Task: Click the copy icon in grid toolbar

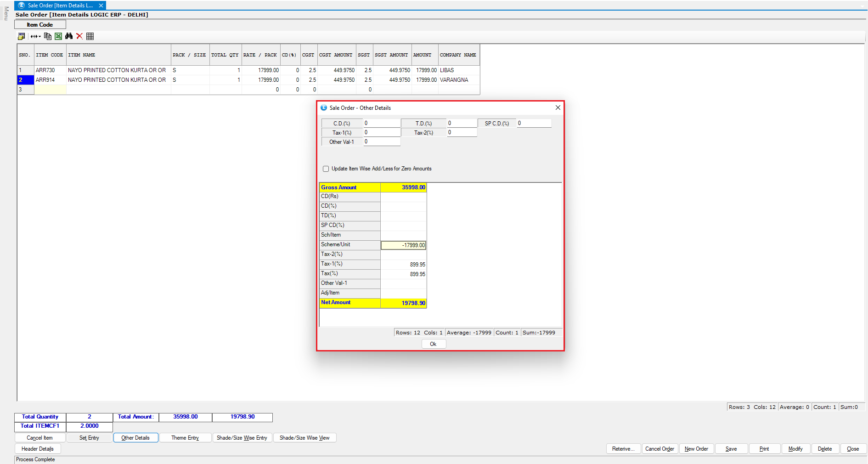Action: [48, 36]
